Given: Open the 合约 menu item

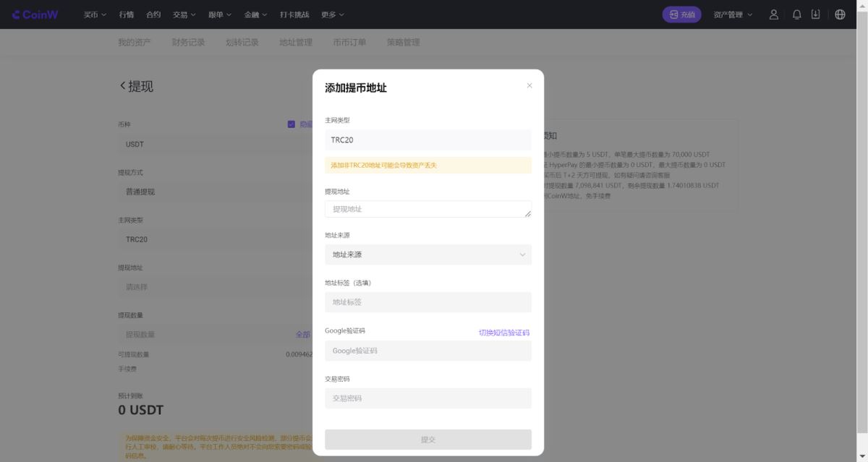Looking at the screenshot, I should tap(155, 14).
